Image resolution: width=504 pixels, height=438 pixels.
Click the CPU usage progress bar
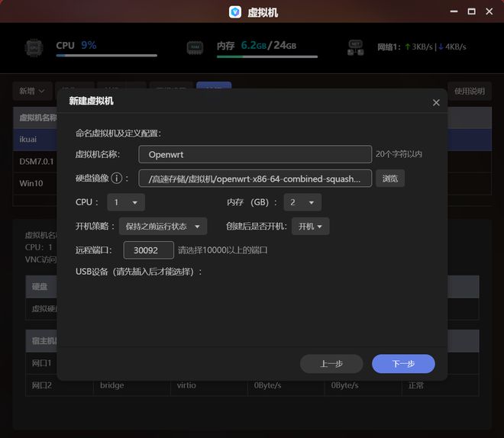pyautogui.click(x=106, y=56)
